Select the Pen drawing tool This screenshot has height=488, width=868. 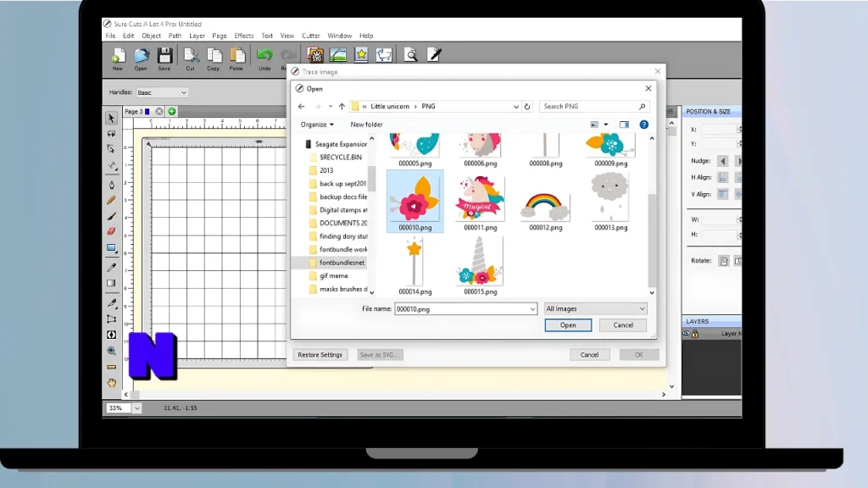[111, 185]
